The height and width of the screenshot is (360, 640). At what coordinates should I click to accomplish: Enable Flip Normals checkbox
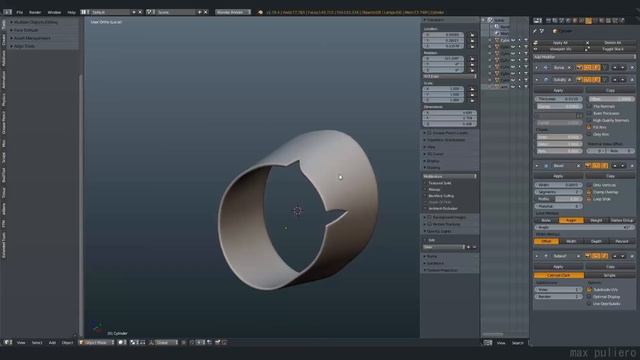click(x=589, y=107)
